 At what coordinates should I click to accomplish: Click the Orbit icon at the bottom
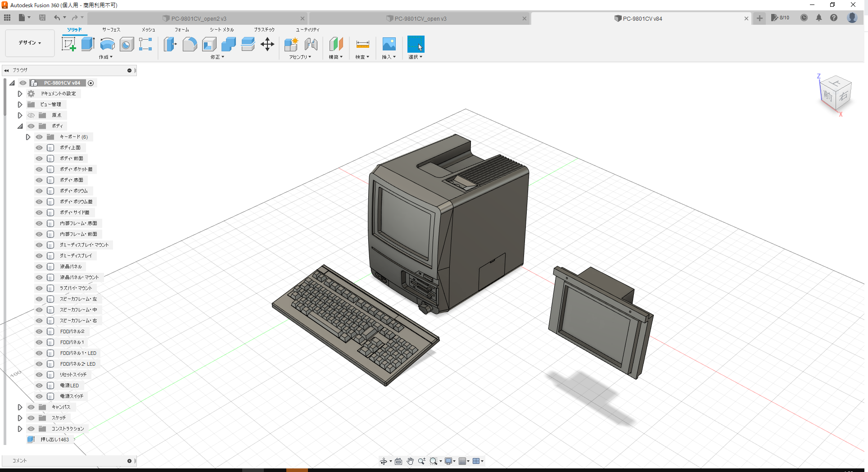pos(384,461)
